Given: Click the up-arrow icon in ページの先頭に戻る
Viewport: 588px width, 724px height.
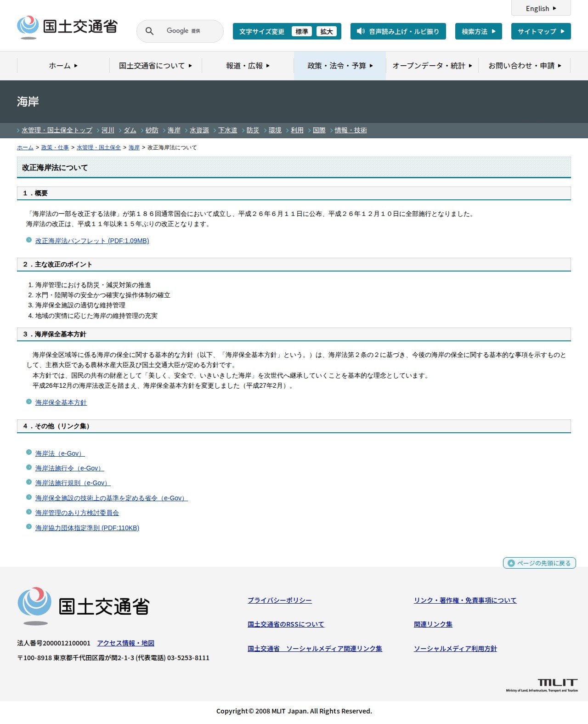Looking at the screenshot, I should click(511, 563).
